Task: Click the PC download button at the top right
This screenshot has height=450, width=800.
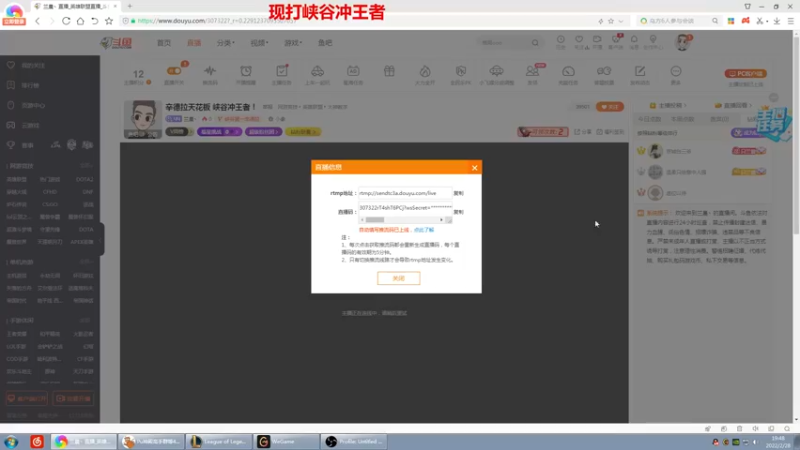Action: click(x=745, y=73)
